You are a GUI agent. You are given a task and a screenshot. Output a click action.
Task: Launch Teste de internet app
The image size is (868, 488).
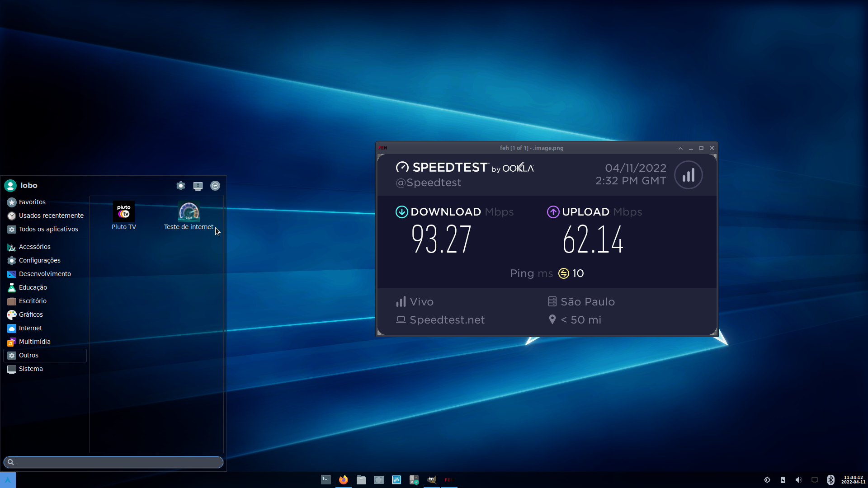click(x=189, y=216)
